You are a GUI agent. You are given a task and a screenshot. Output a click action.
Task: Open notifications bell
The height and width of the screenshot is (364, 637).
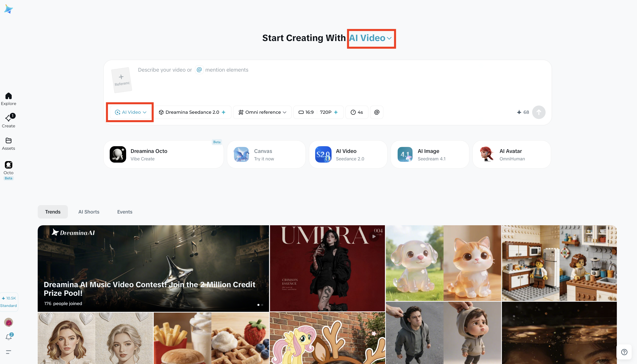[9, 337]
